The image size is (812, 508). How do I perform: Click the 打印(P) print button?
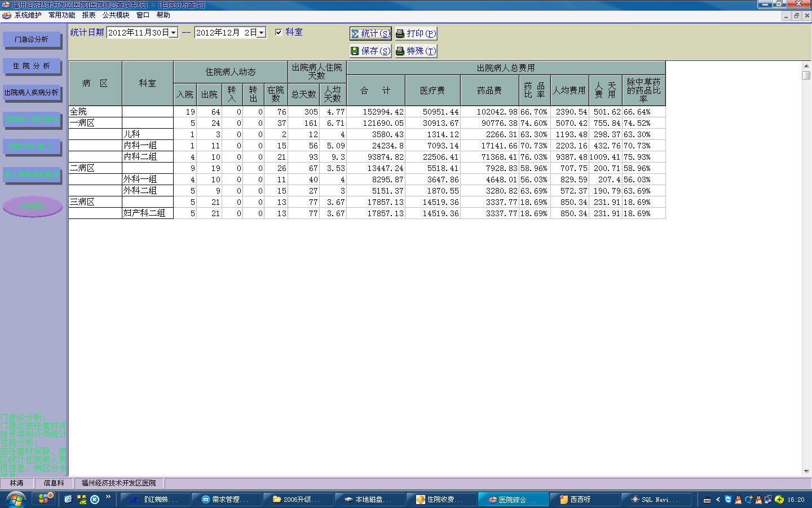[416, 34]
